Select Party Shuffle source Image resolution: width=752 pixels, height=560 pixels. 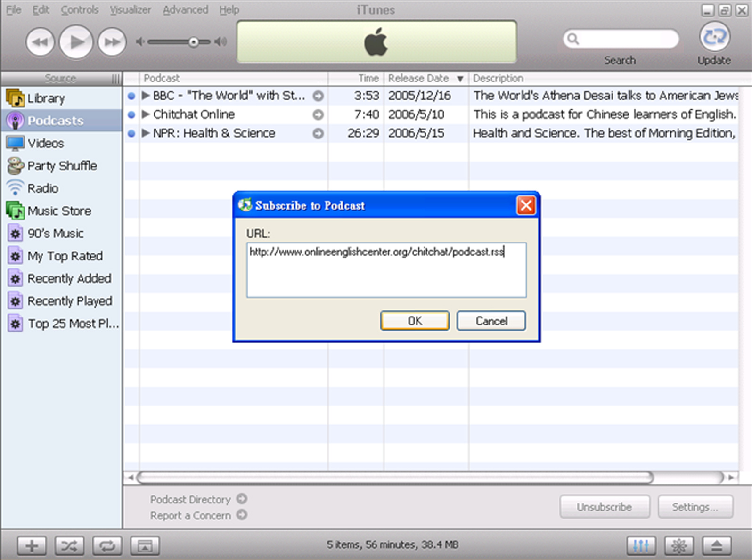[61, 166]
